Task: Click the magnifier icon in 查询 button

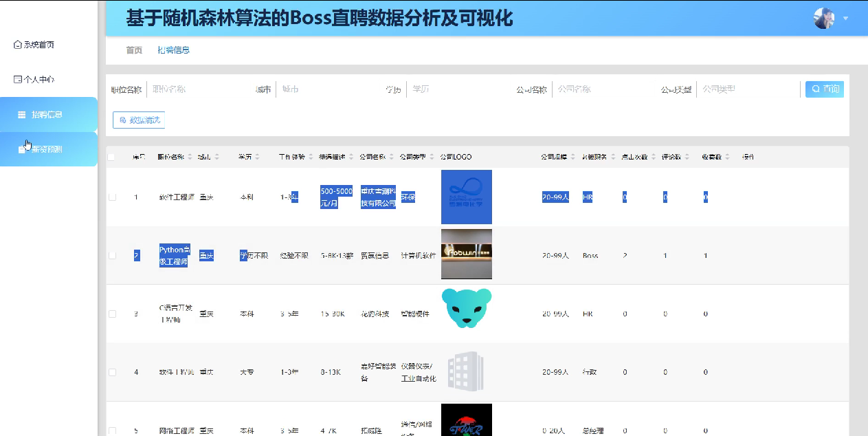Action: point(816,89)
